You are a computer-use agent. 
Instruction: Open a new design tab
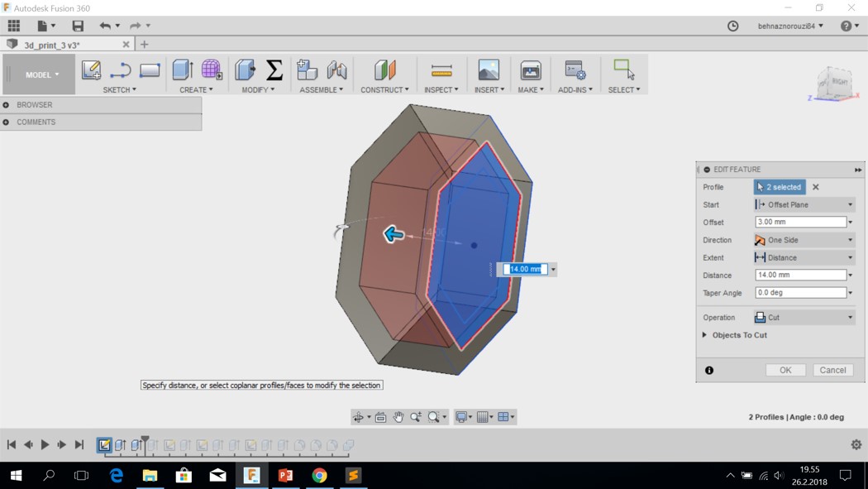coord(144,45)
